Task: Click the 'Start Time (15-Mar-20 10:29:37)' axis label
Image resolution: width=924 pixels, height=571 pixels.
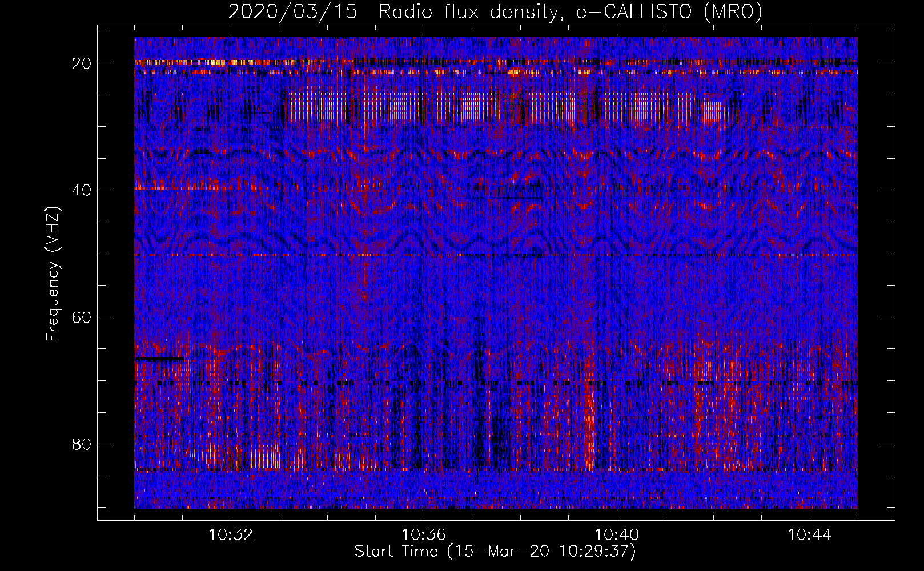Action: 495,552
